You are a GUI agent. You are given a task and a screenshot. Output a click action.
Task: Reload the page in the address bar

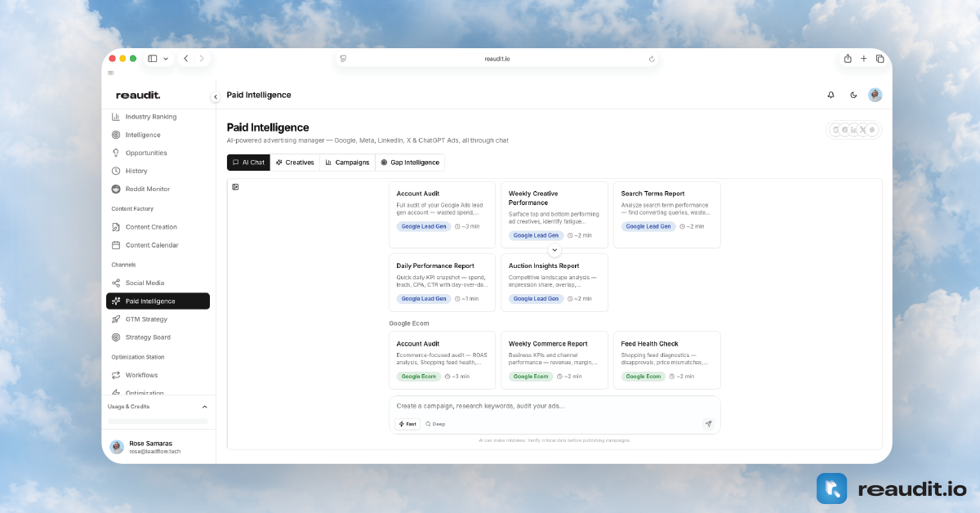(x=652, y=59)
